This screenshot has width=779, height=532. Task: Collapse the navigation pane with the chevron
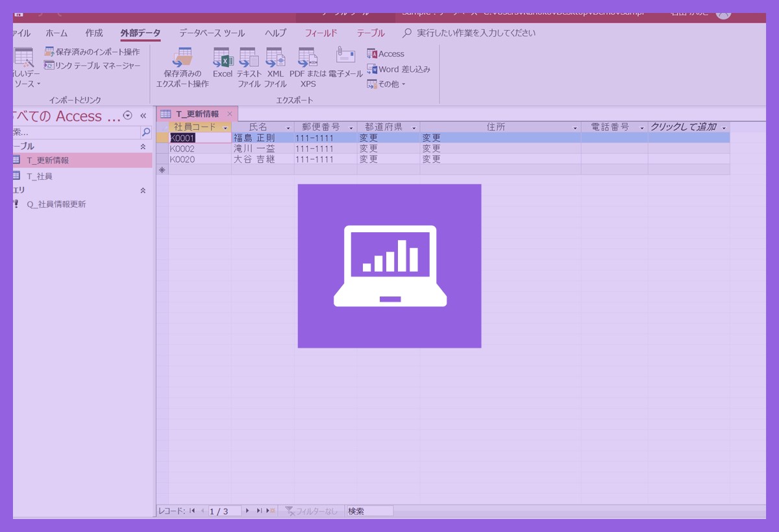pos(143,115)
